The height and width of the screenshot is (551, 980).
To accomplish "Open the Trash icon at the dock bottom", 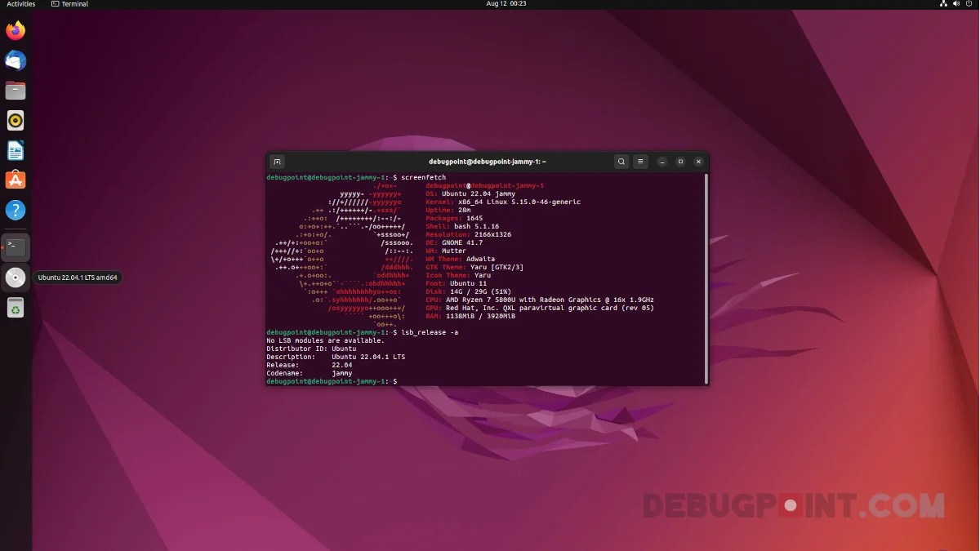I will (16, 308).
